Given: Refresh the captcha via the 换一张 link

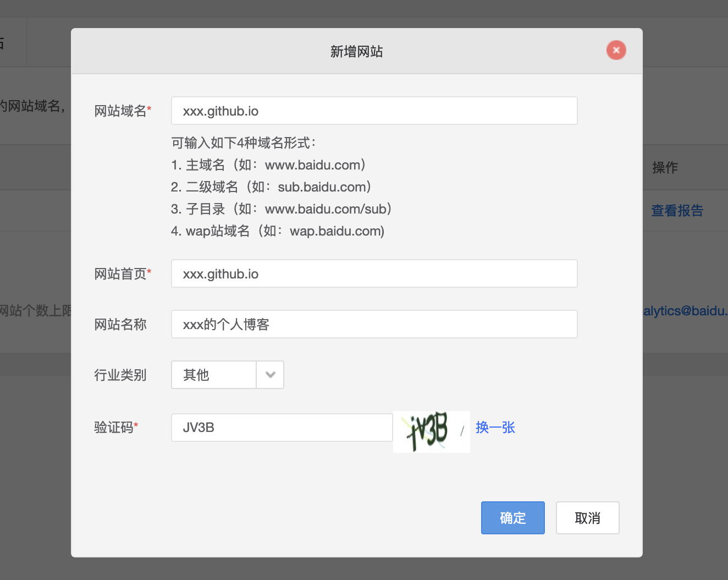Looking at the screenshot, I should pos(495,428).
